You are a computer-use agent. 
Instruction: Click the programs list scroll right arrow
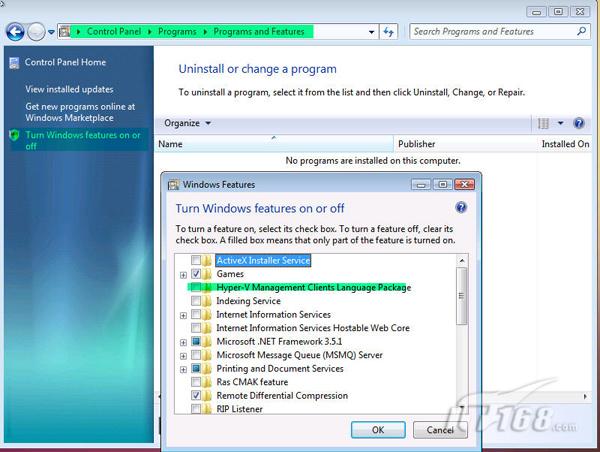[585, 397]
